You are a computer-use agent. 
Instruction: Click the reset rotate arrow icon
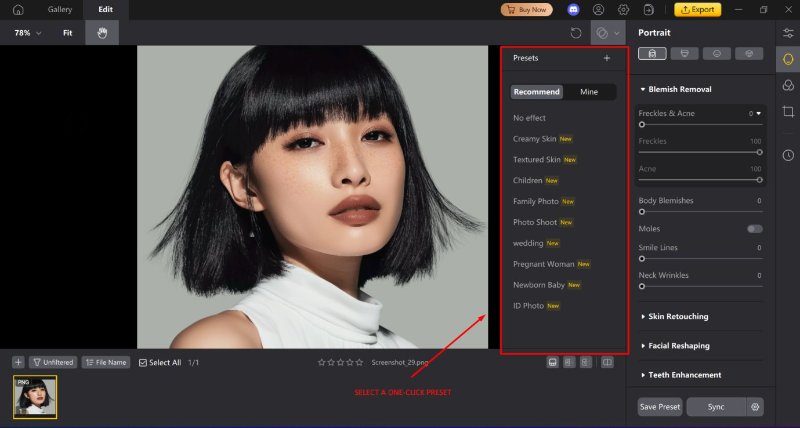point(576,33)
